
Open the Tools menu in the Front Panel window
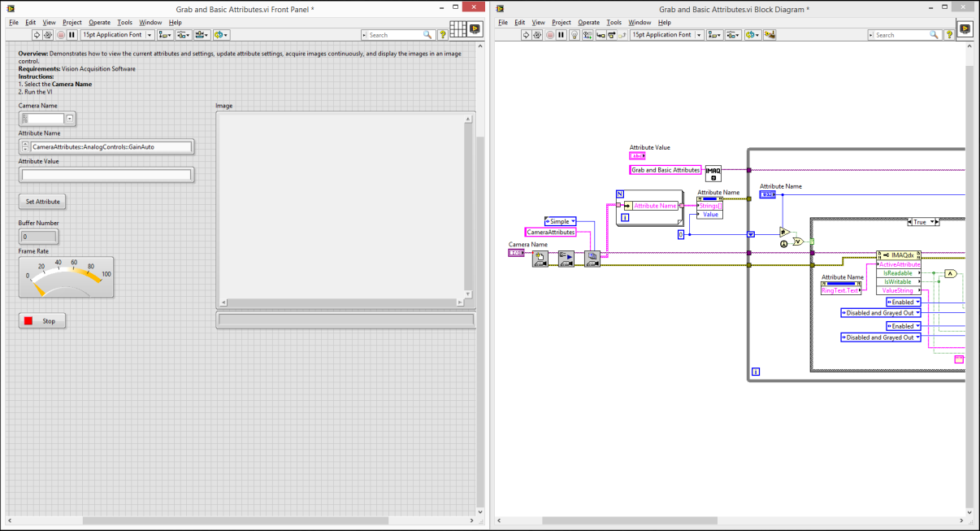pyautogui.click(x=124, y=22)
